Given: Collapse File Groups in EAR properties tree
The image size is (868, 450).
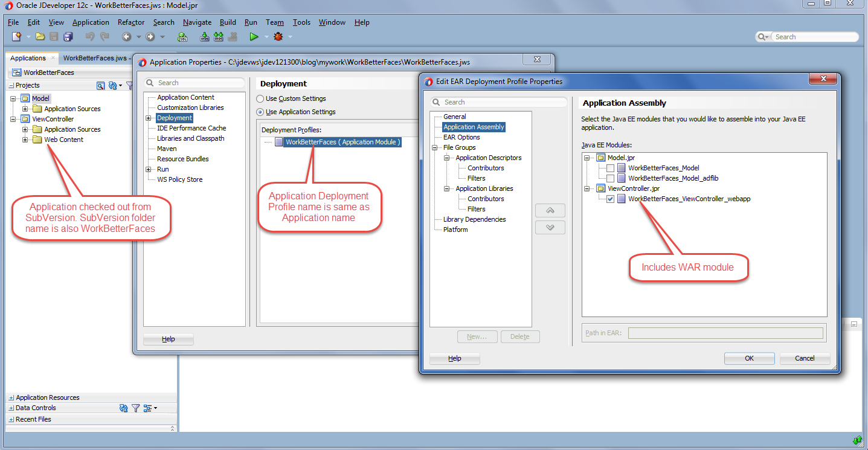Looking at the screenshot, I should click(434, 147).
